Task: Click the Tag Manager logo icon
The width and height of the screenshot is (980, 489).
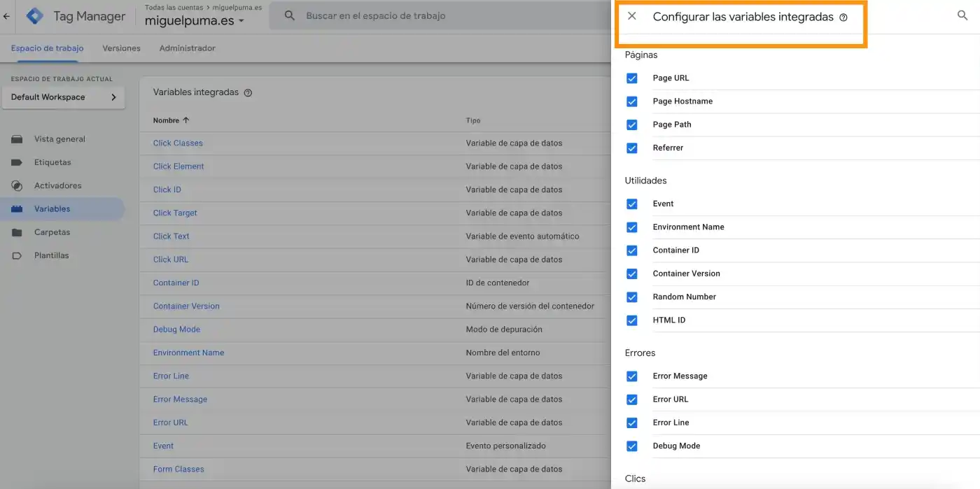Action: click(35, 16)
